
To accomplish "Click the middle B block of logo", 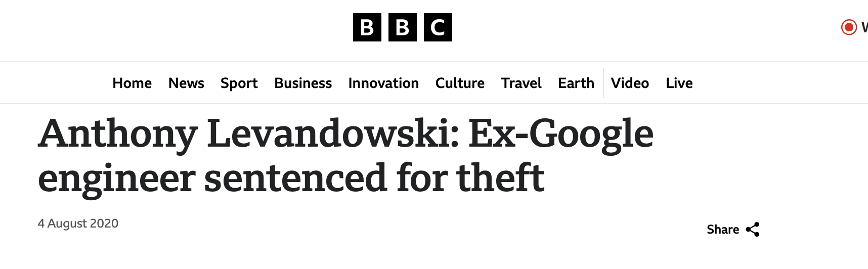I will point(403,27).
